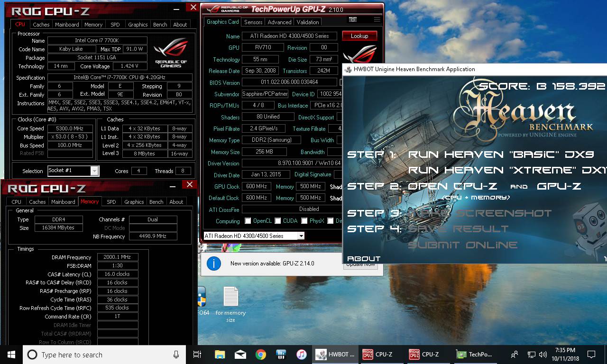
Task: Click Run Heaven "Basic" DX9 option
Action: click(x=501, y=155)
